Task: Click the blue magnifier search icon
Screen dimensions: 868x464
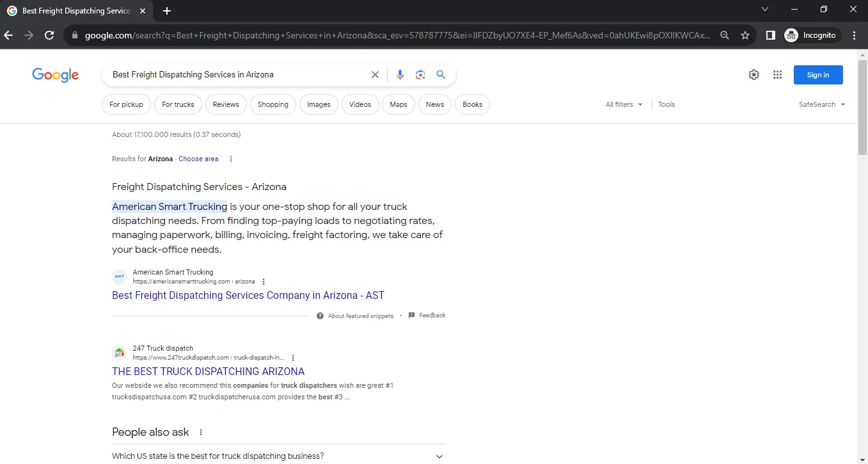Action: pyautogui.click(x=441, y=75)
